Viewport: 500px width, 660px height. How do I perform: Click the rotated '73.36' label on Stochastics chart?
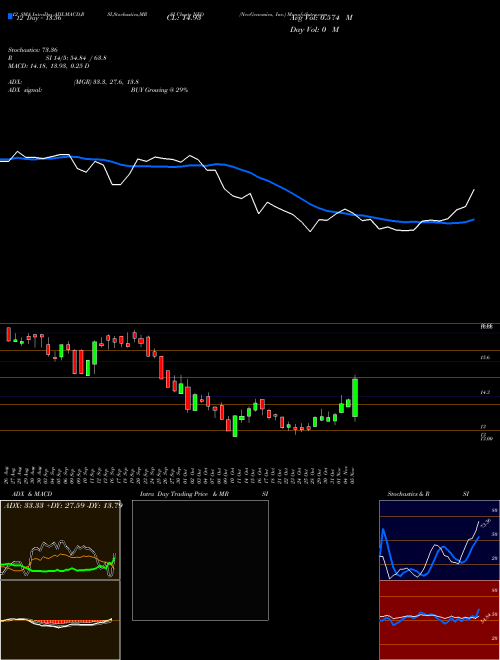tap(486, 524)
